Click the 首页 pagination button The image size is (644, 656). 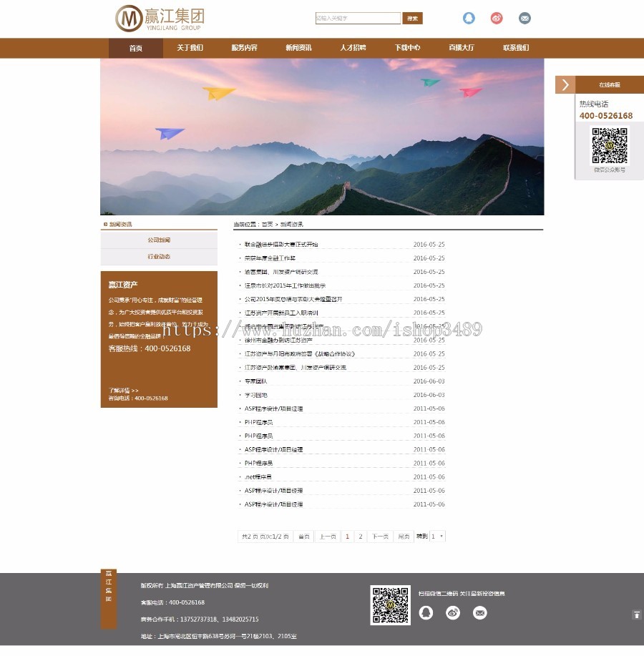click(304, 537)
